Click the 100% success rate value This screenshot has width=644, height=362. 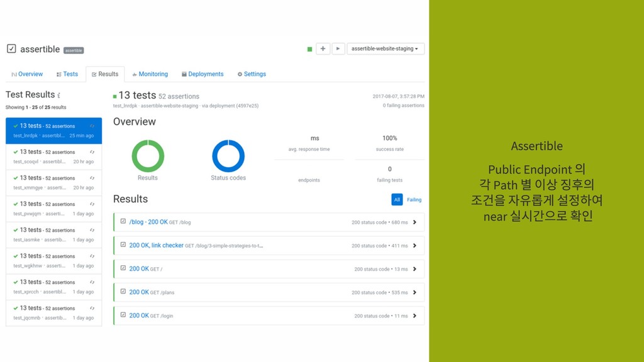point(390,138)
